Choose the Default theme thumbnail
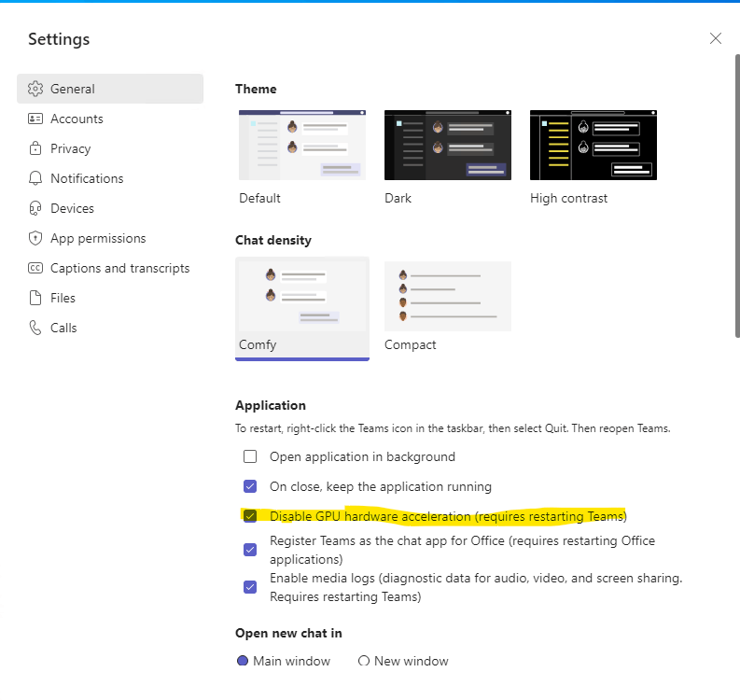The width and height of the screenshot is (740, 700). (x=302, y=145)
